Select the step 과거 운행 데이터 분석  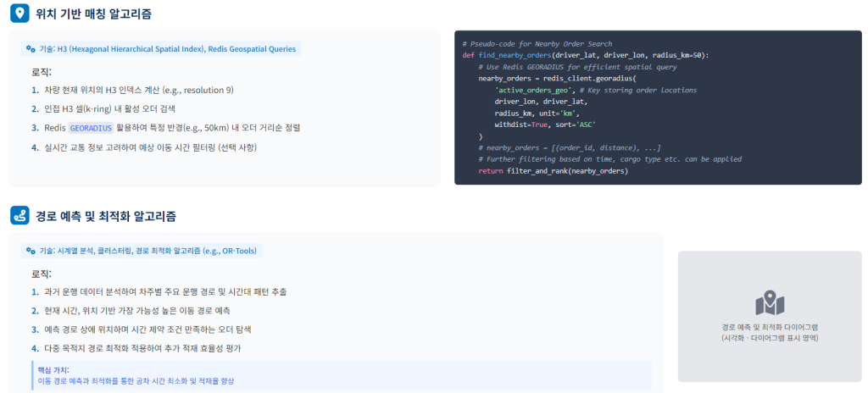165,291
